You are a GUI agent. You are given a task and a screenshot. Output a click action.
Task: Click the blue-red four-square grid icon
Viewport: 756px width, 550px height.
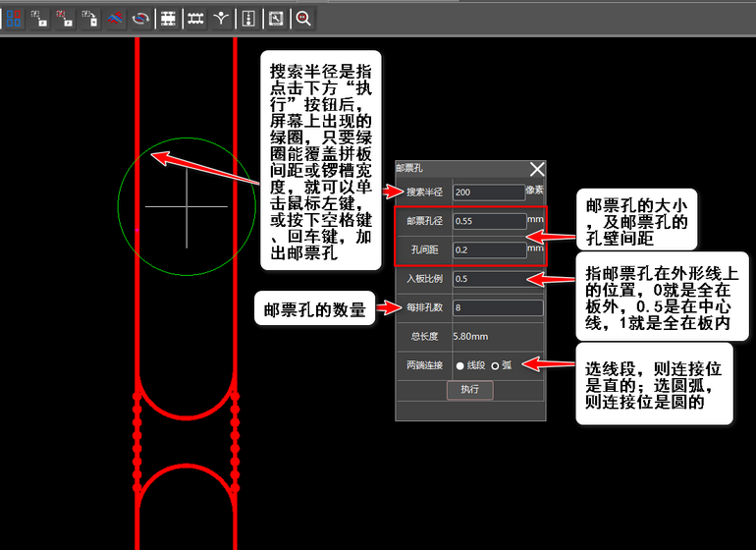click(x=16, y=18)
